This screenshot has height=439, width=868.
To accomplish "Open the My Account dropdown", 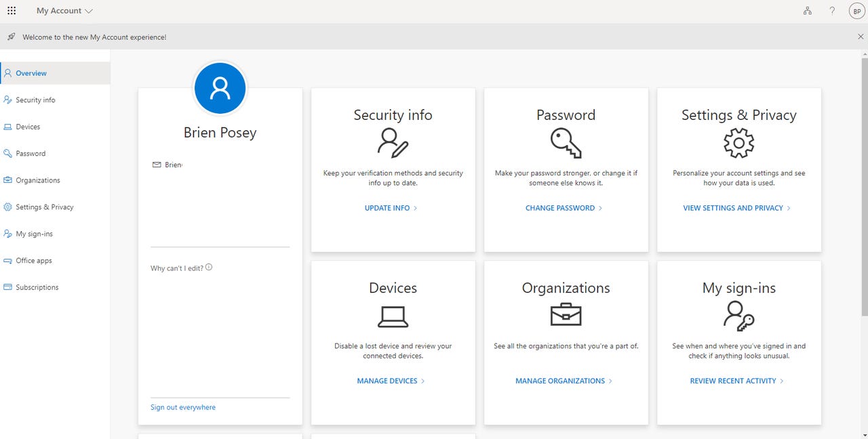I will click(64, 10).
